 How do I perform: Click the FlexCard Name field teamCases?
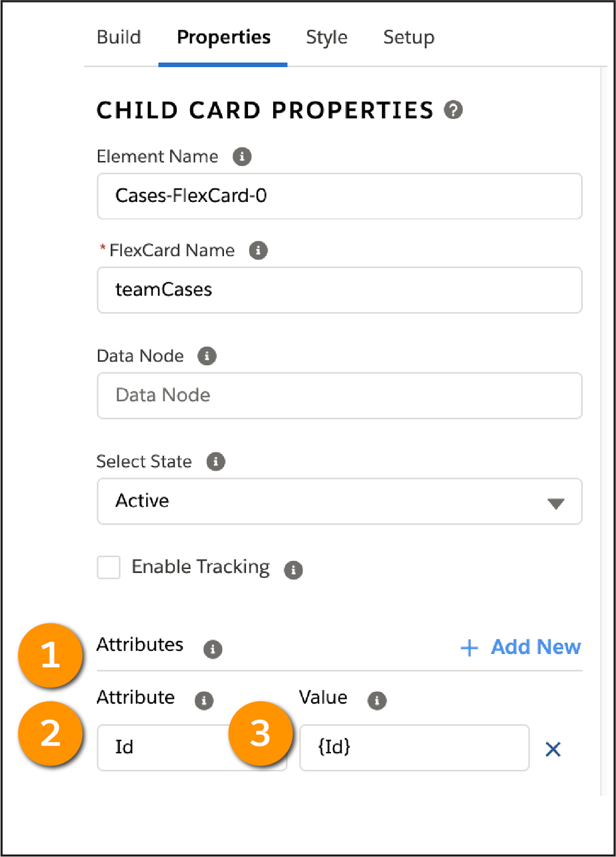click(x=340, y=290)
